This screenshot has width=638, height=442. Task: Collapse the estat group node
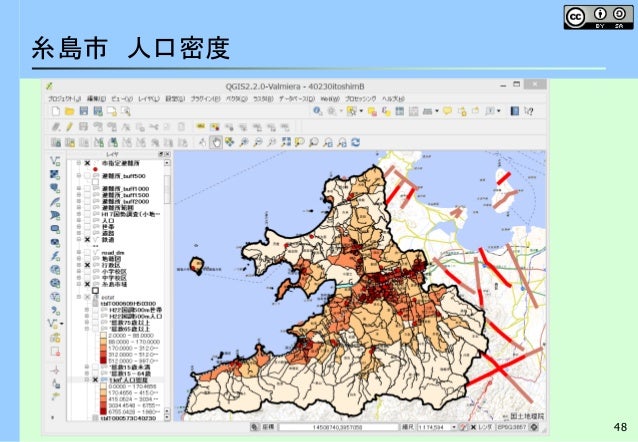[79, 297]
